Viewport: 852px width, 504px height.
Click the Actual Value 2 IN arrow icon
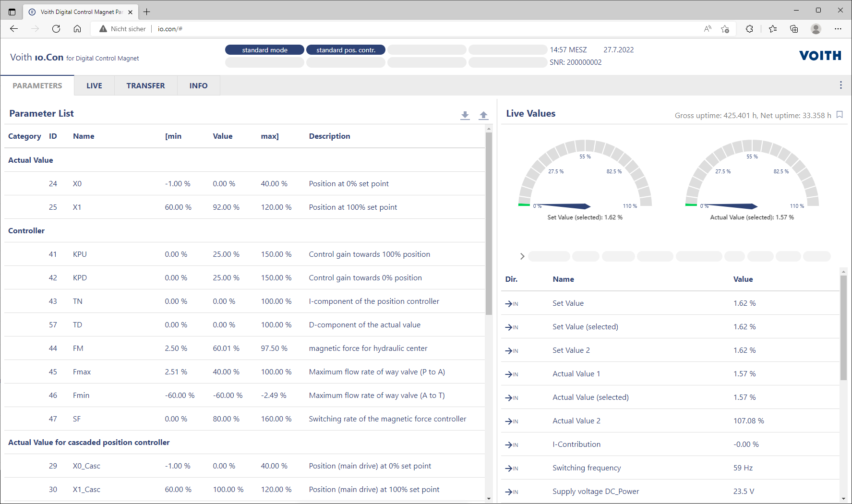pos(512,421)
